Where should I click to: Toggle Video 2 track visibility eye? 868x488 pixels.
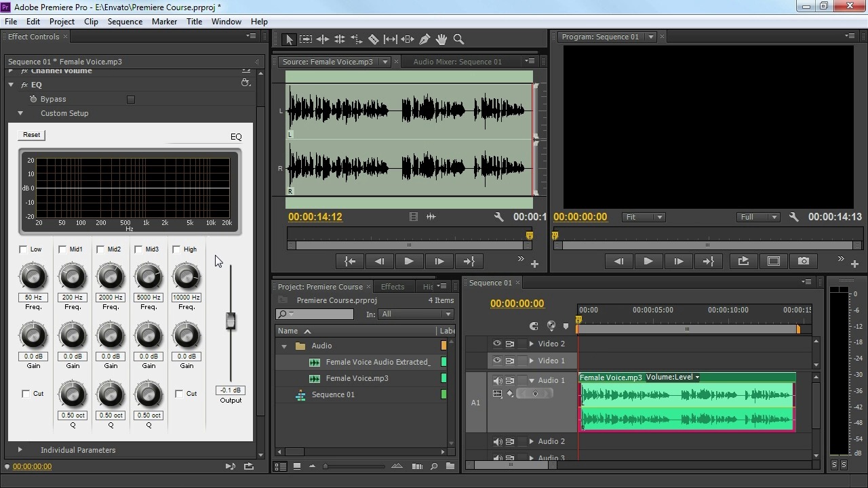pos(497,344)
